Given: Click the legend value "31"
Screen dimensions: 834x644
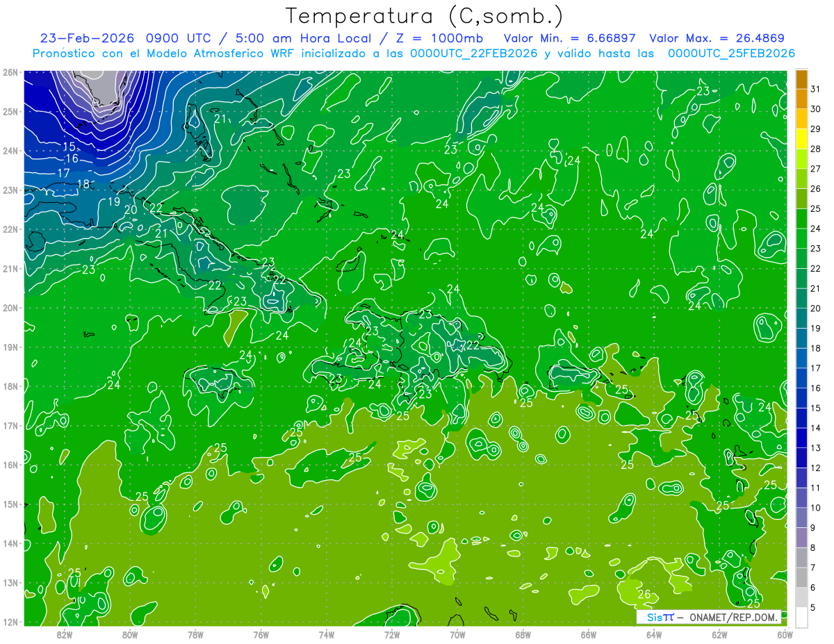Looking at the screenshot, I should (x=816, y=89).
